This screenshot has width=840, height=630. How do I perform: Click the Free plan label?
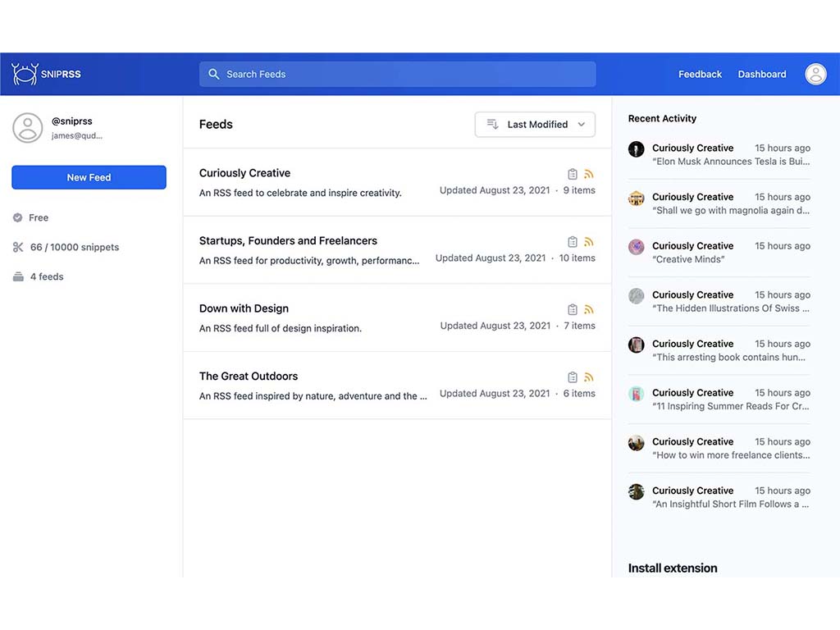coord(39,217)
